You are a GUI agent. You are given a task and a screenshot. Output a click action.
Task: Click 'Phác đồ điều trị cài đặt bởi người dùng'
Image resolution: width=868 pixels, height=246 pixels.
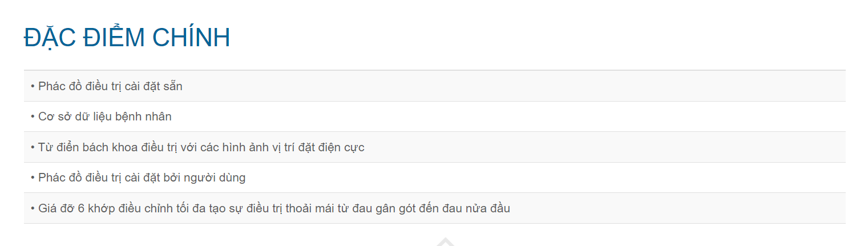(x=142, y=178)
